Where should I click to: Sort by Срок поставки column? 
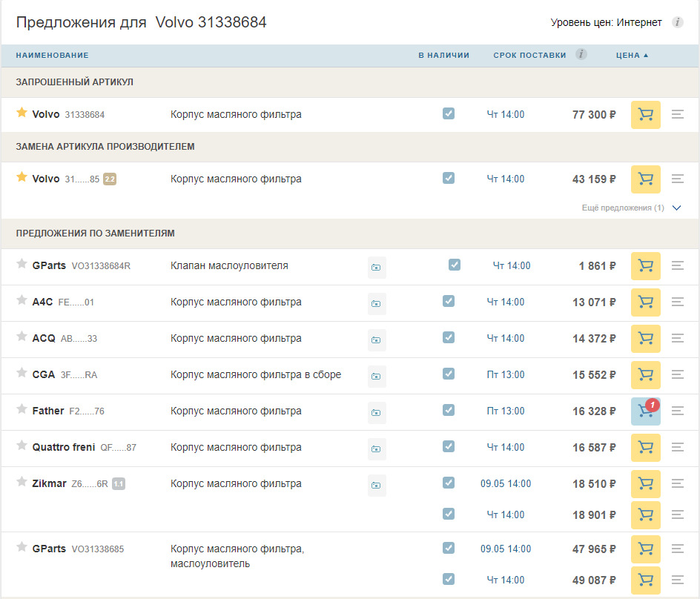coord(529,56)
